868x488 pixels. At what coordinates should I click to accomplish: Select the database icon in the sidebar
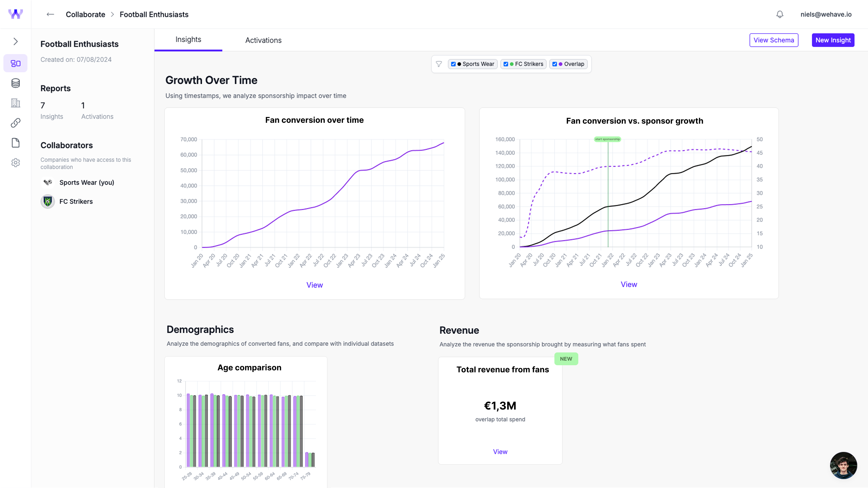click(x=16, y=83)
